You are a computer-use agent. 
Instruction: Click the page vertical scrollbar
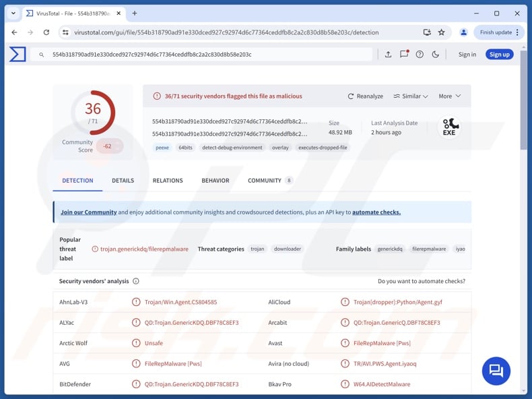525,202
